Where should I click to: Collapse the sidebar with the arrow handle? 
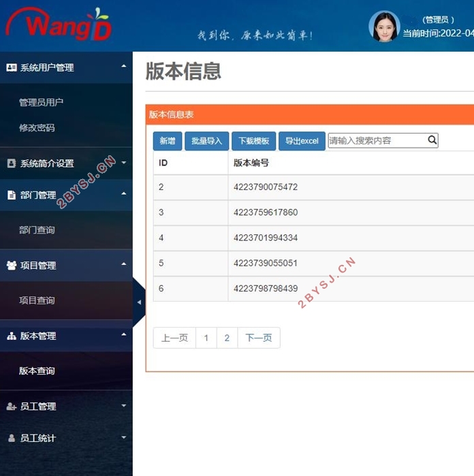[x=139, y=302]
